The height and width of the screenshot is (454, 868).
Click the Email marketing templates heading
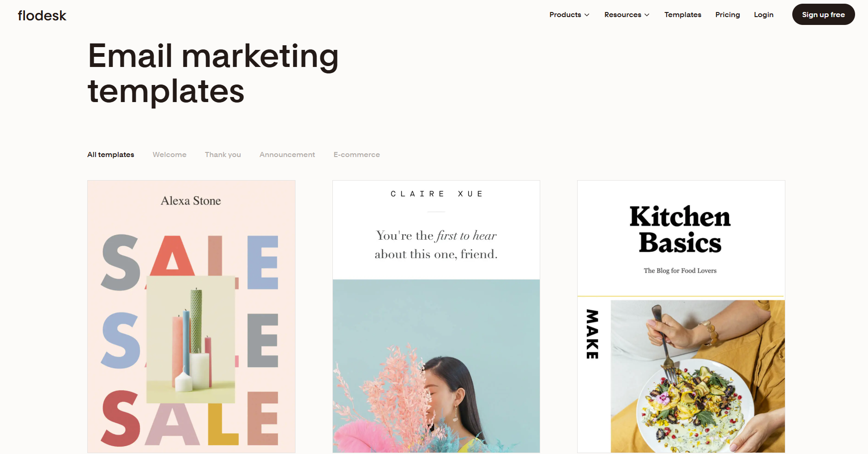tap(213, 73)
